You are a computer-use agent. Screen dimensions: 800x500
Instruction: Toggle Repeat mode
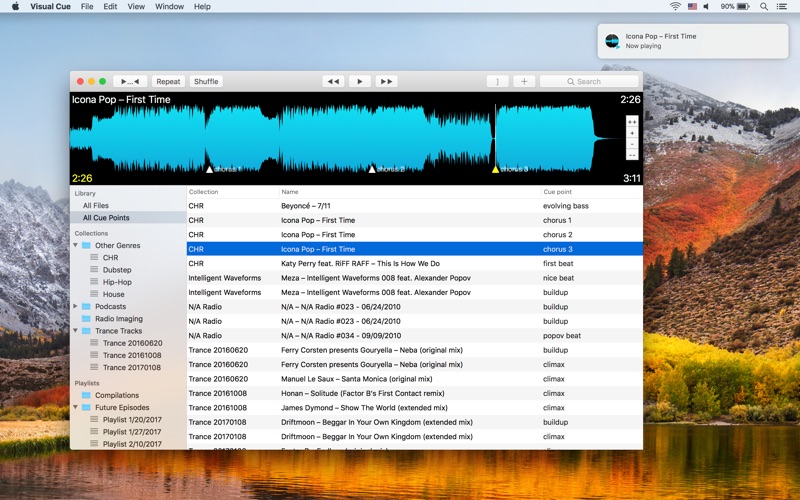(x=168, y=81)
